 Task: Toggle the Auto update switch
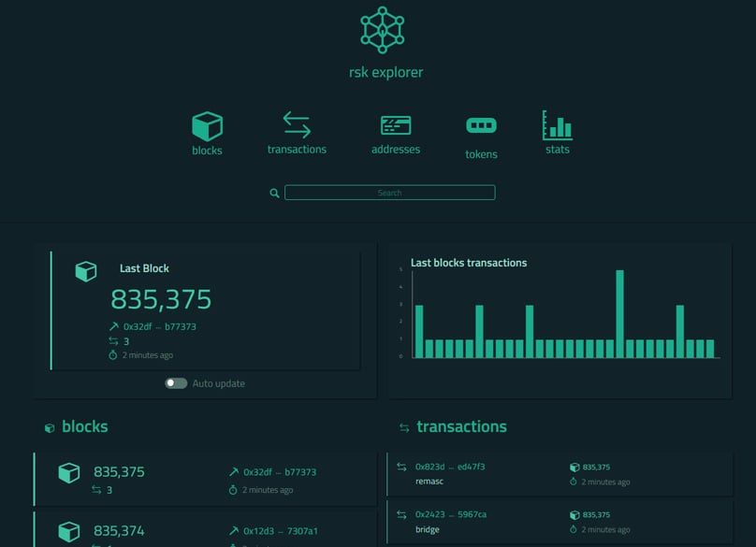coord(176,383)
